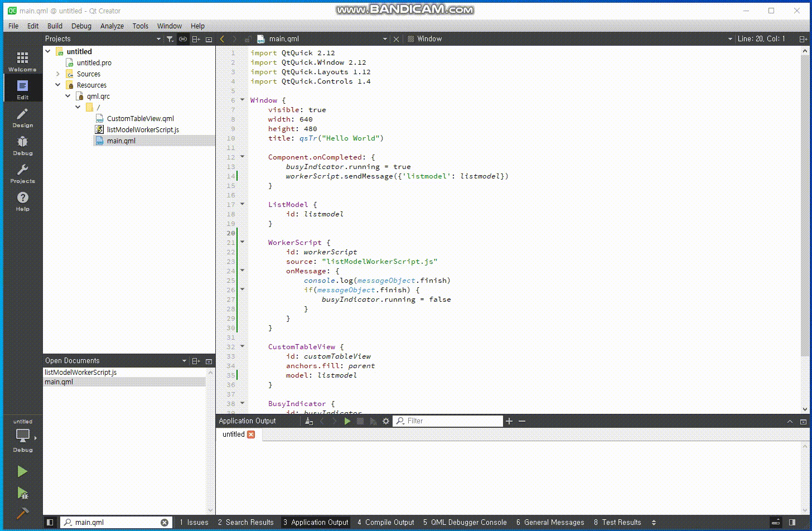Open the Build menu
Screen dimensions: 812x531
point(55,26)
